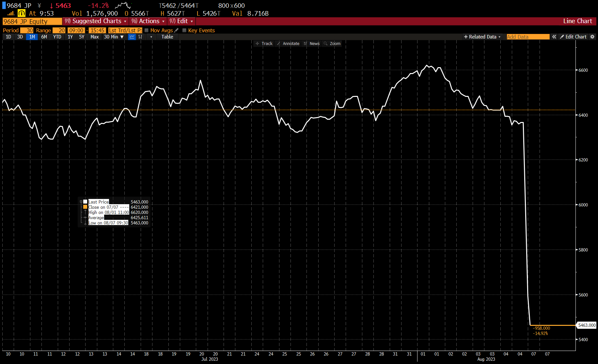
Task: Activate the Track crosshair tool
Action: coord(264,44)
